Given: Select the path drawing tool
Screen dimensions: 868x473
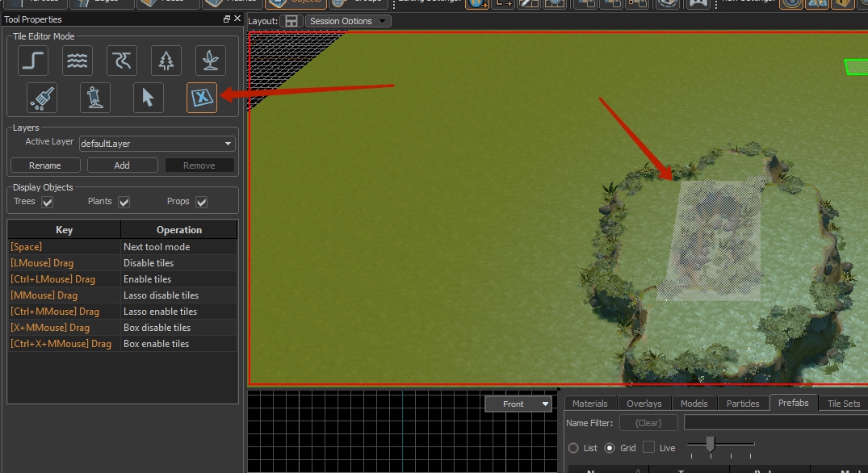Looking at the screenshot, I should point(122,61).
